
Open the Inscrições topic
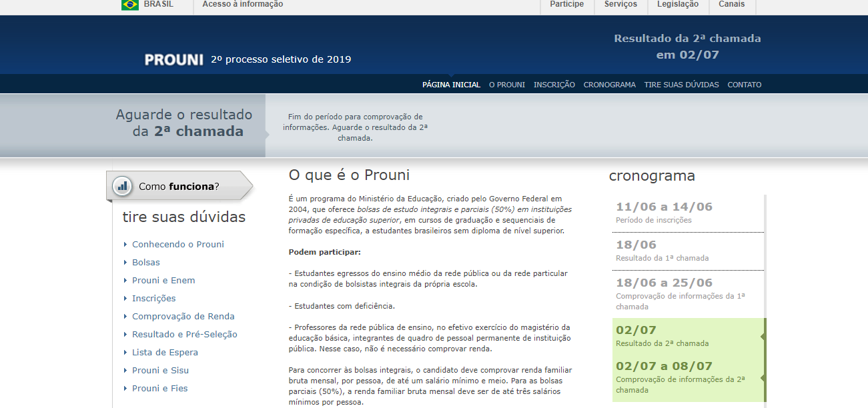tap(154, 298)
